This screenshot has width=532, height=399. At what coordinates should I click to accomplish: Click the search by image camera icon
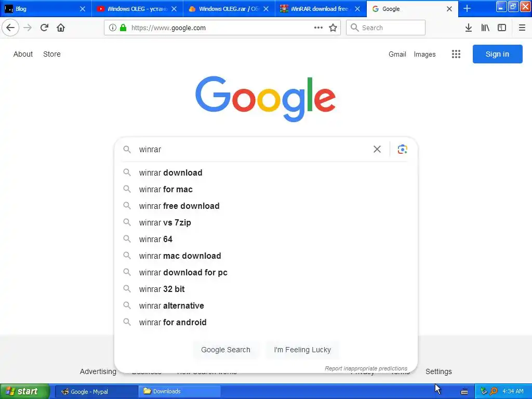point(402,150)
